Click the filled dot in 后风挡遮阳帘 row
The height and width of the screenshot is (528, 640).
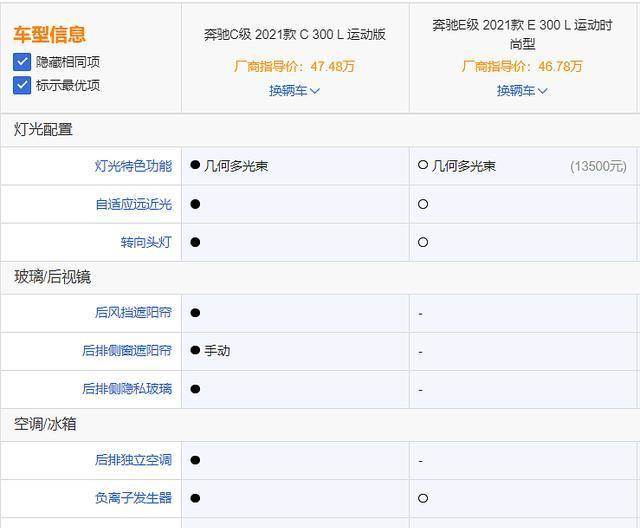tap(195, 313)
